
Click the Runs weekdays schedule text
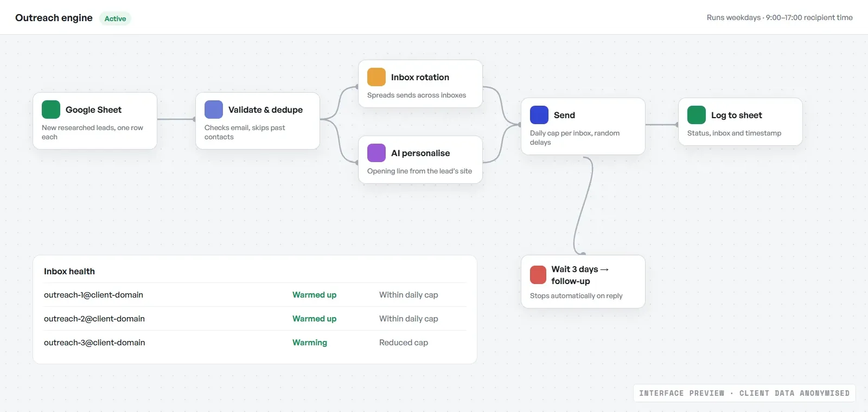click(780, 17)
